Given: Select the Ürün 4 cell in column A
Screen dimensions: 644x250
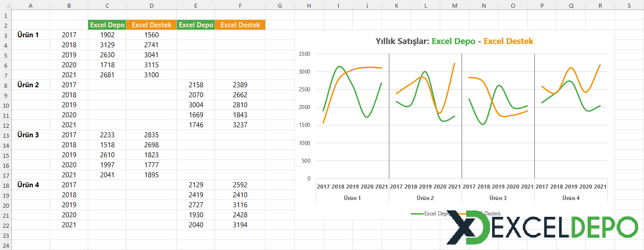Looking at the screenshot, I should pyautogui.click(x=30, y=185).
